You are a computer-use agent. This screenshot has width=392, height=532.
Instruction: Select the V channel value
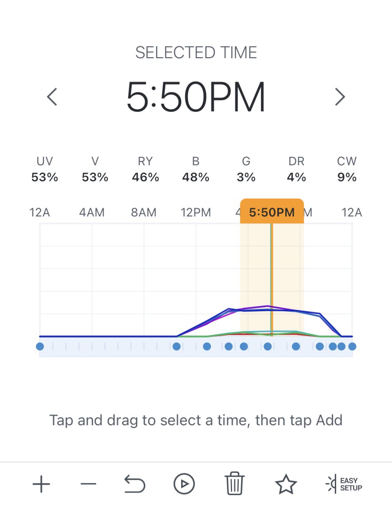(95, 169)
